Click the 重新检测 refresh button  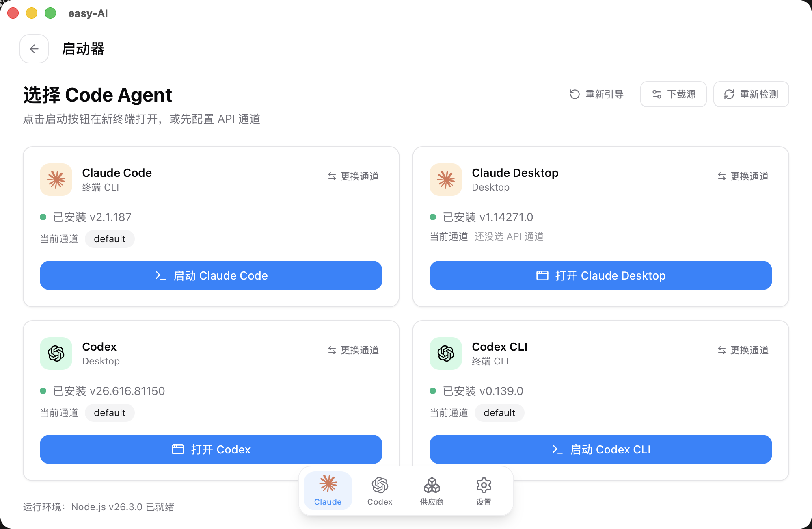(x=751, y=94)
